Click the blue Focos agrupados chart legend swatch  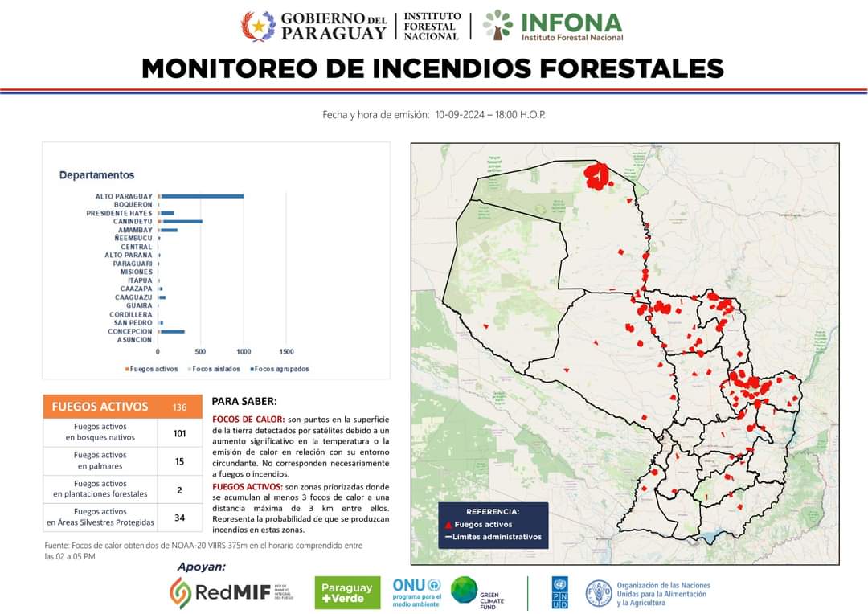[252, 370]
